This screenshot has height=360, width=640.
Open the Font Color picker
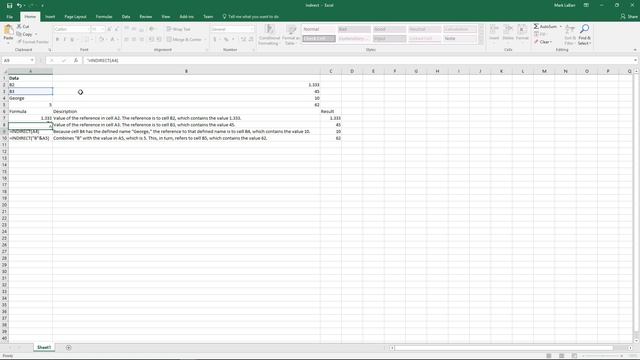point(113,40)
